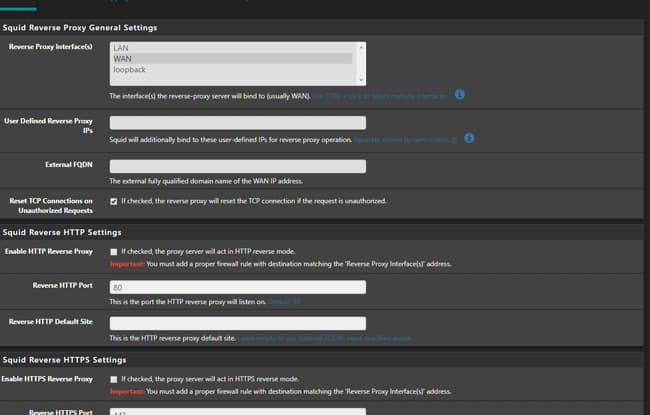
Task: Click the External FQDN label
Action: (69, 165)
